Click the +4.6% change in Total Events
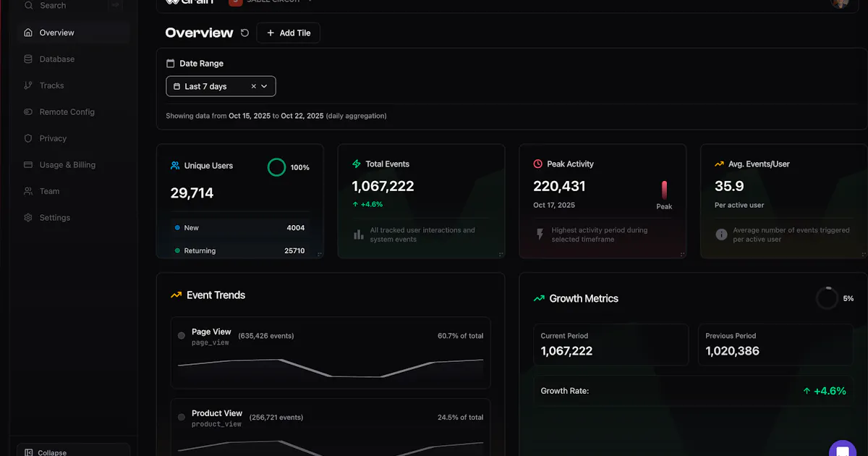868x456 pixels. tap(367, 205)
